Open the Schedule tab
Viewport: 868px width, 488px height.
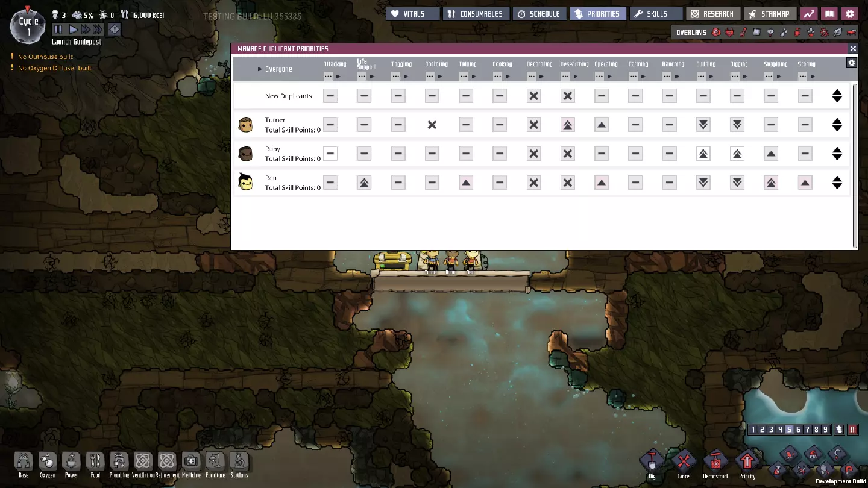point(540,14)
